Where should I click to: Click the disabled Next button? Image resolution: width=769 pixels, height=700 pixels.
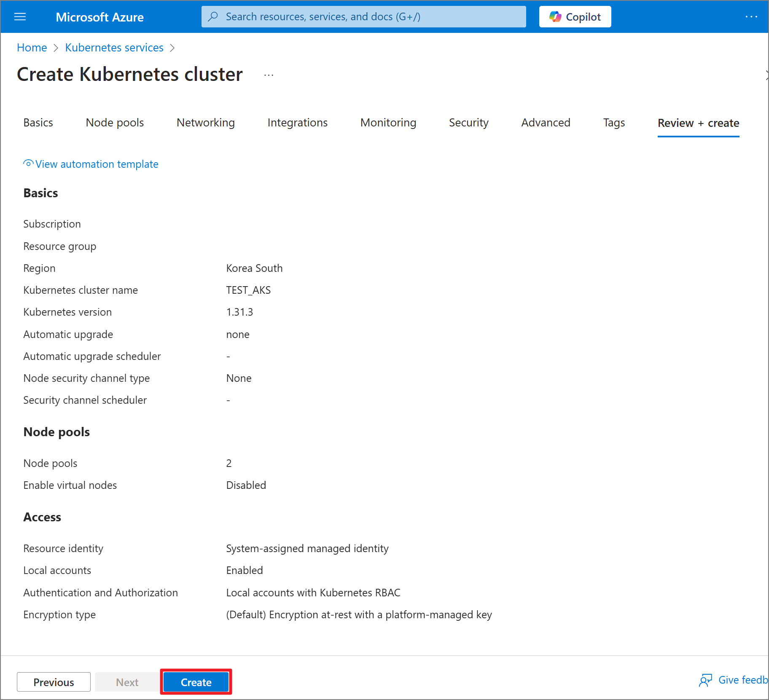tap(127, 682)
